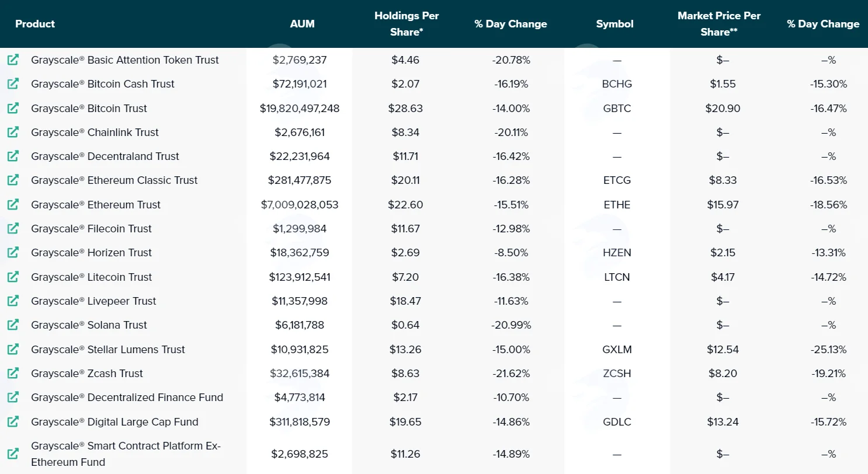Open external link icon beside Bitcoin Cash Trust
Viewport: 868px width, 474px height.
click(13, 83)
